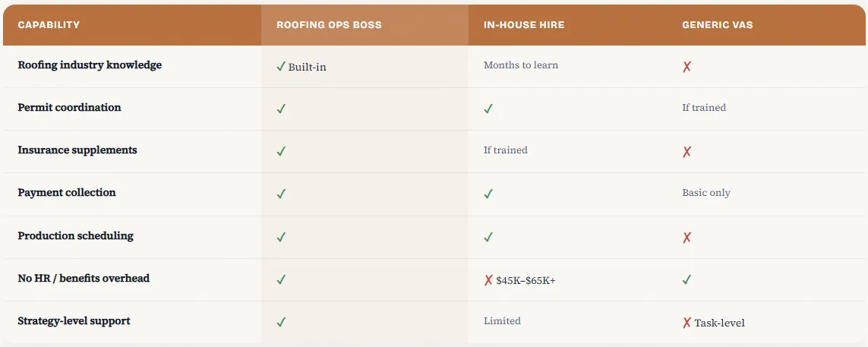Click the Capability column header
The width and height of the screenshot is (868, 347).
pos(49,25)
